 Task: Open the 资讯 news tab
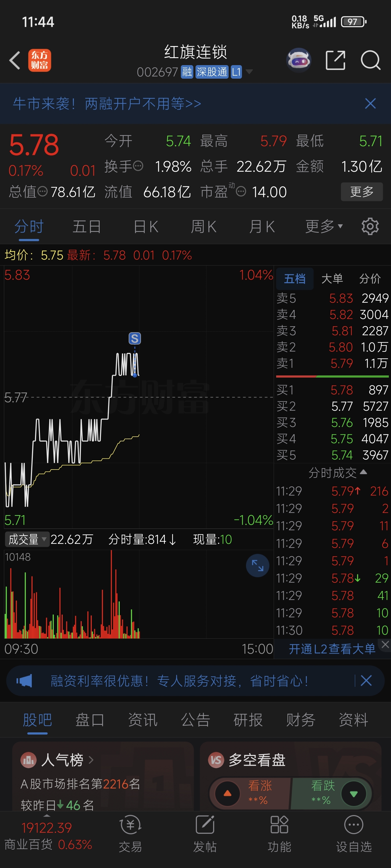pos(143,720)
